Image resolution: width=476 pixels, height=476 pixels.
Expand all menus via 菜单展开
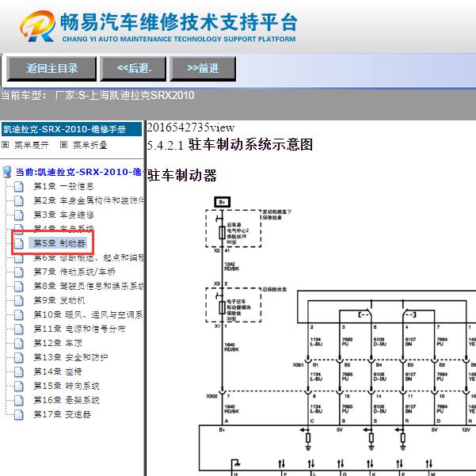tap(31, 145)
